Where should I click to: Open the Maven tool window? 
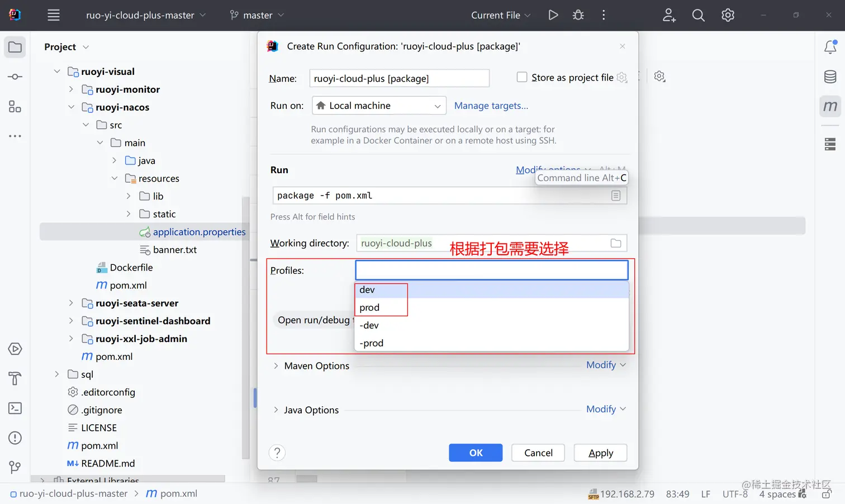[830, 106]
